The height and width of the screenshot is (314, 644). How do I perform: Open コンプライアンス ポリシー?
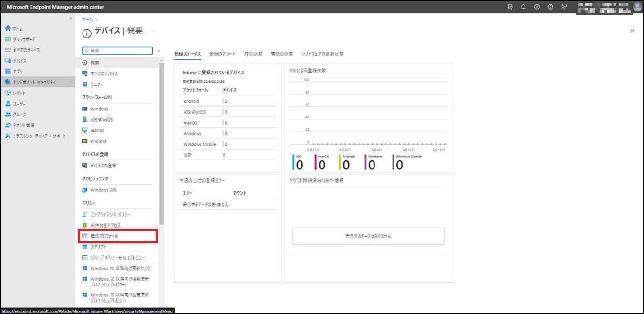coord(117,215)
